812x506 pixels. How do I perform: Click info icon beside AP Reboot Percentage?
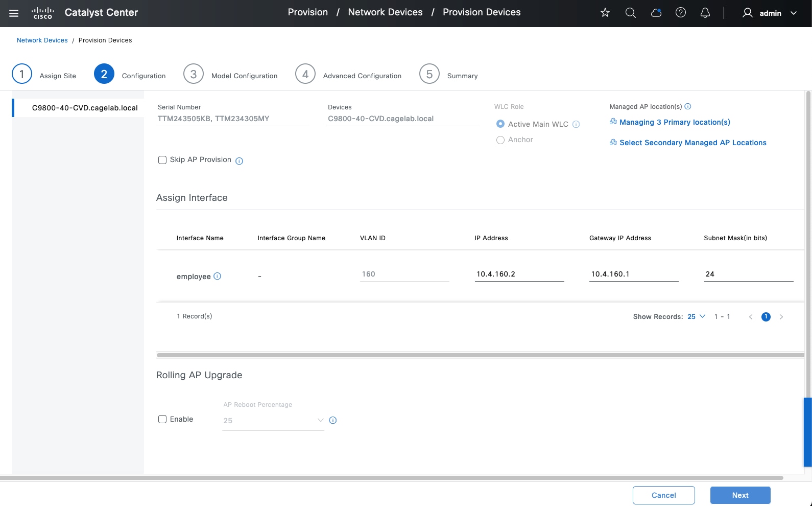pyautogui.click(x=333, y=420)
